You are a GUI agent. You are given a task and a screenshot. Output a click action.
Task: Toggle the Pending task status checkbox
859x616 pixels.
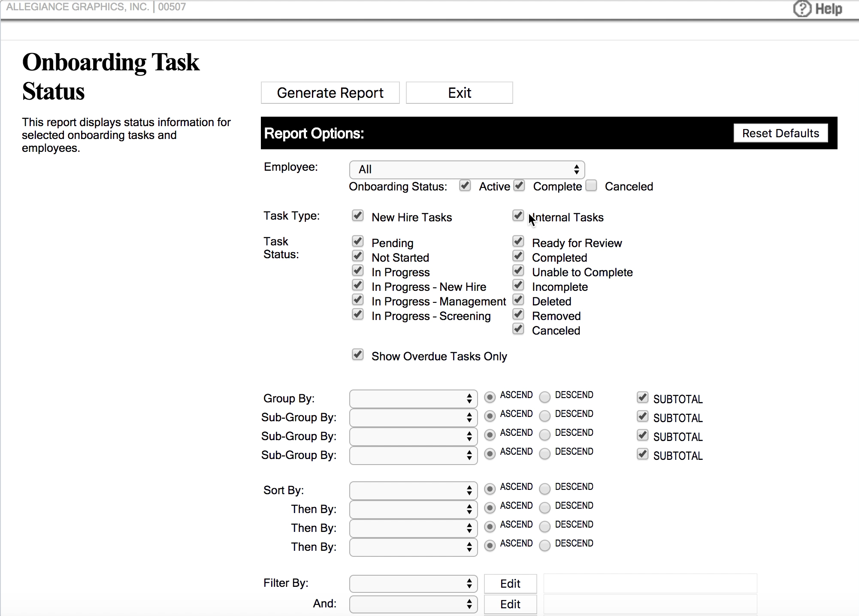pyautogui.click(x=358, y=242)
